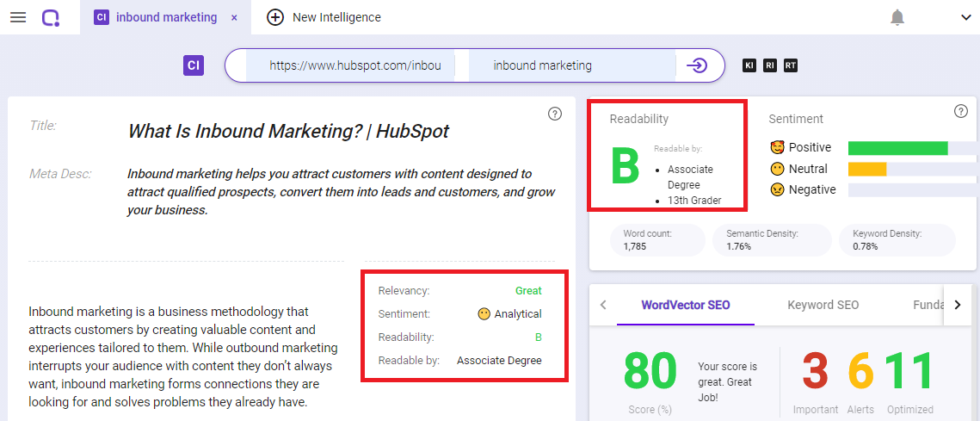Click the Semantic Density 1.76% pill

pyautogui.click(x=772, y=239)
